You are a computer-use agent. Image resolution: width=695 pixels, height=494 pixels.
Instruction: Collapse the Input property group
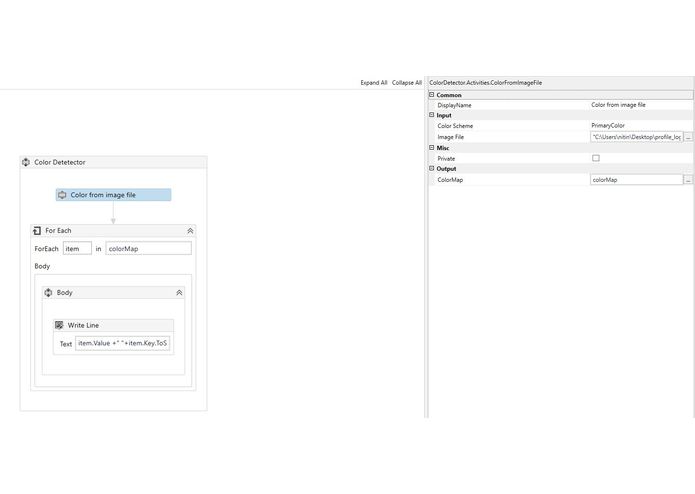[x=432, y=115]
